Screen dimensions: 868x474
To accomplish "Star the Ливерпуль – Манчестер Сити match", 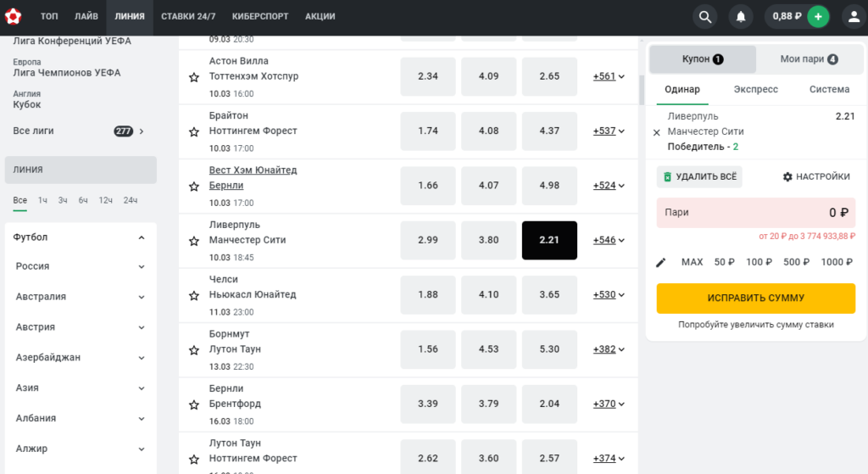I will point(194,241).
